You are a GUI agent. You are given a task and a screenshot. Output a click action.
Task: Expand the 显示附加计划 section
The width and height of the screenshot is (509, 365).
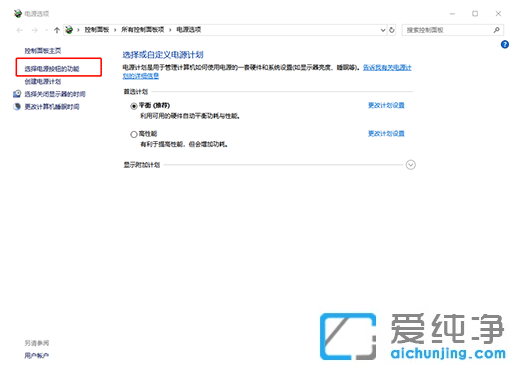pyautogui.click(x=411, y=165)
